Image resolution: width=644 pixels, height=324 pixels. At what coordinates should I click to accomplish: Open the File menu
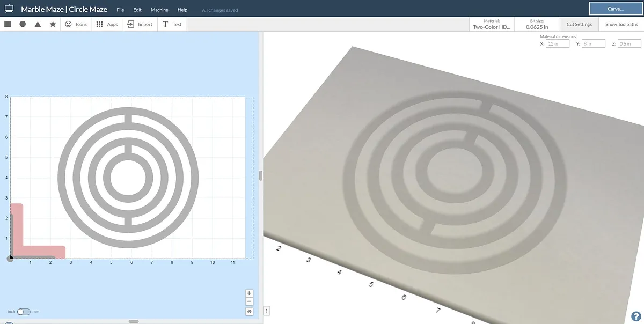[x=120, y=10]
